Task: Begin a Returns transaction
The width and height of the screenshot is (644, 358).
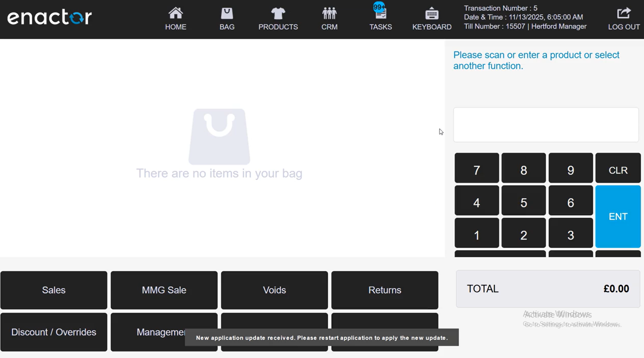Action: (384, 290)
